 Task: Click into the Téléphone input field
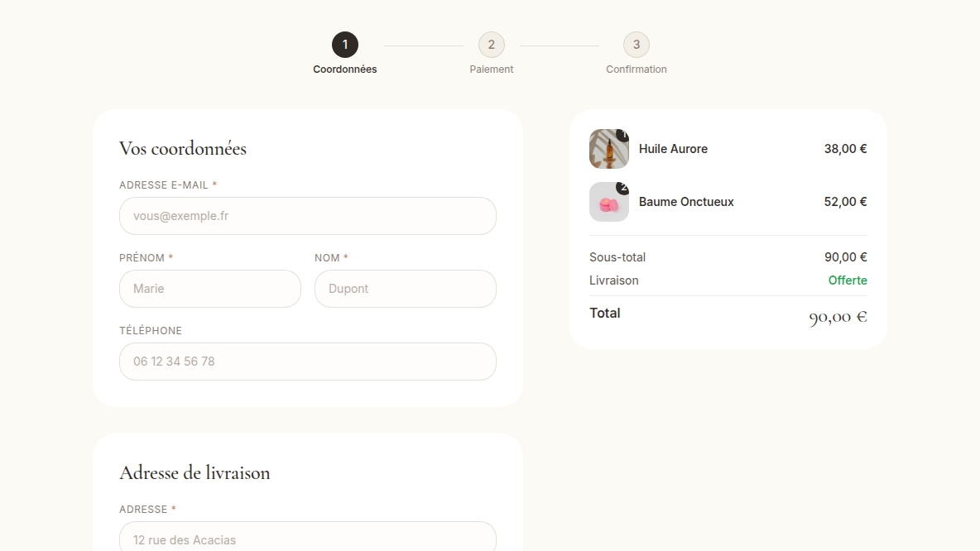point(308,362)
